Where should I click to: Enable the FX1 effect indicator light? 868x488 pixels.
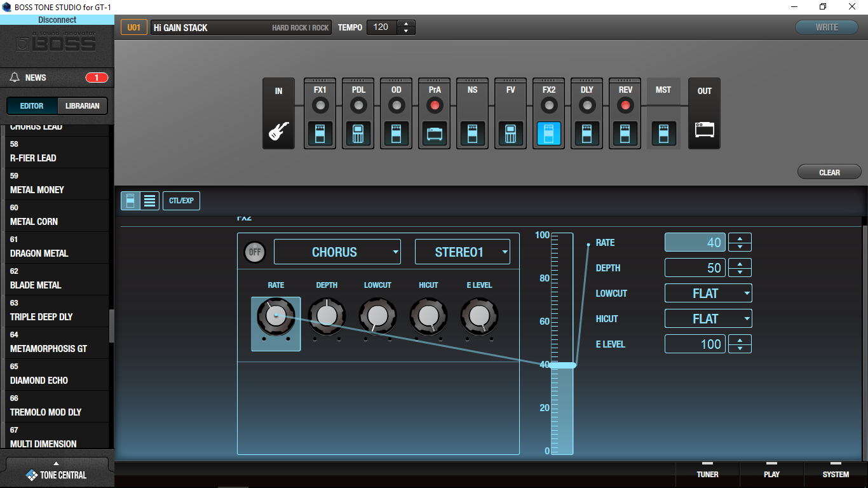[320, 105]
